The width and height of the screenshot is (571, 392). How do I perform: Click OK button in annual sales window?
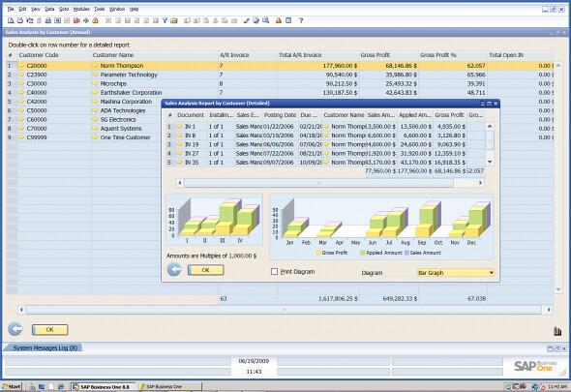click(50, 330)
